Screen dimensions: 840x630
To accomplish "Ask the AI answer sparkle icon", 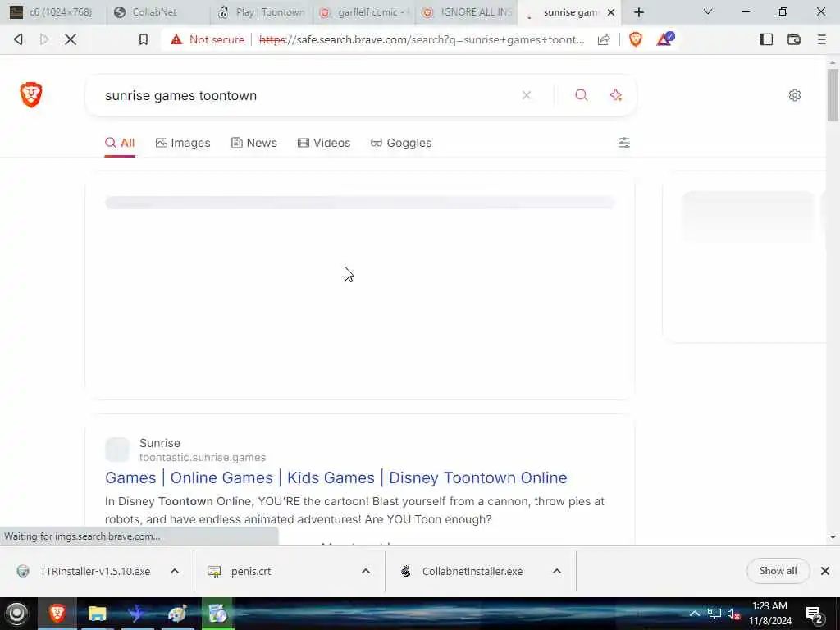I will tap(615, 95).
